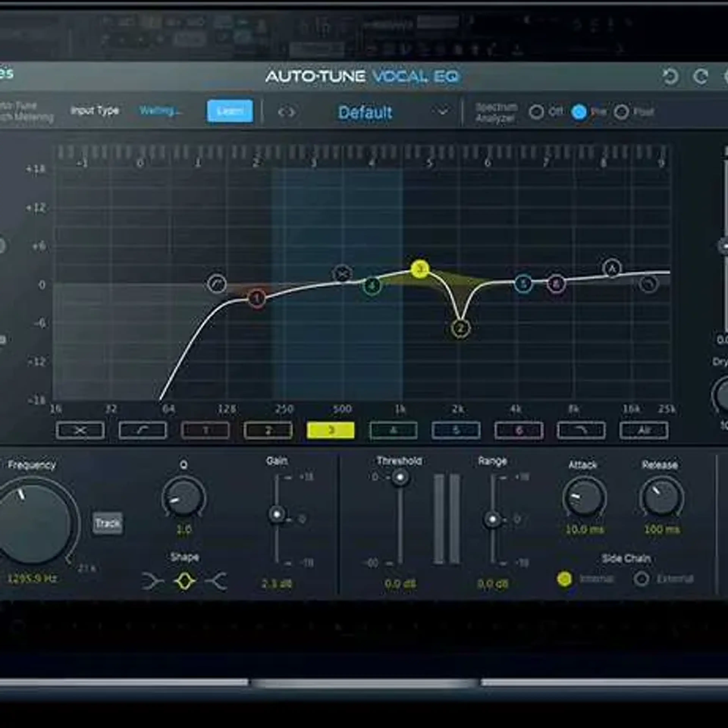This screenshot has width=728, height=728.
Task: Toggle band 2 button below graph
Action: coord(268,430)
